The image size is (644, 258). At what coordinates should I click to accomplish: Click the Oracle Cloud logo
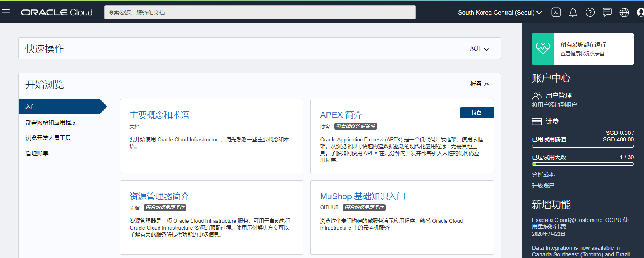(x=57, y=13)
